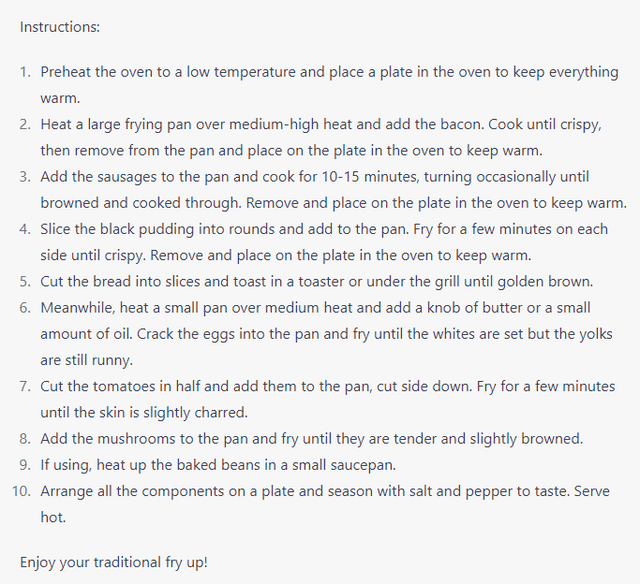
Task: Click the Preheat the oven step text
Action: pos(329,85)
